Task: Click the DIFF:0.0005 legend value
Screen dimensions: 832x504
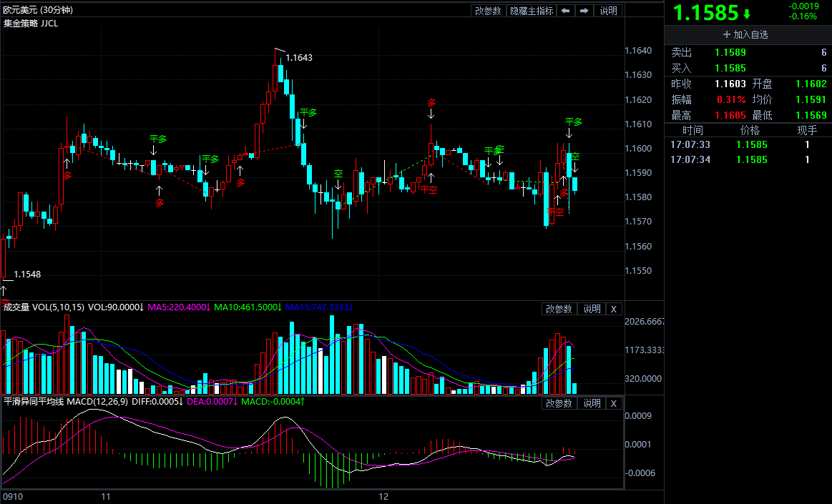Action: coord(157,402)
